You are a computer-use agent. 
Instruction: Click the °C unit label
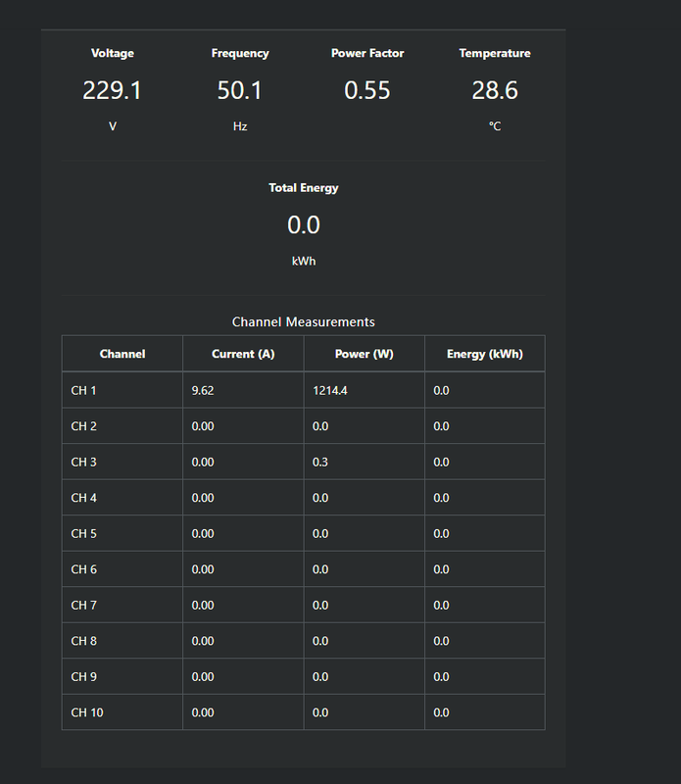coord(495,126)
